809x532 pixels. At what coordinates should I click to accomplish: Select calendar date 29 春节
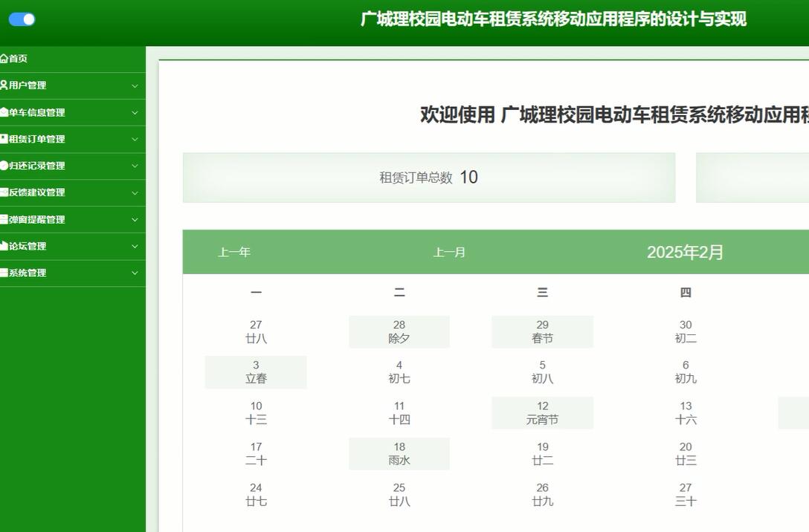tap(542, 331)
